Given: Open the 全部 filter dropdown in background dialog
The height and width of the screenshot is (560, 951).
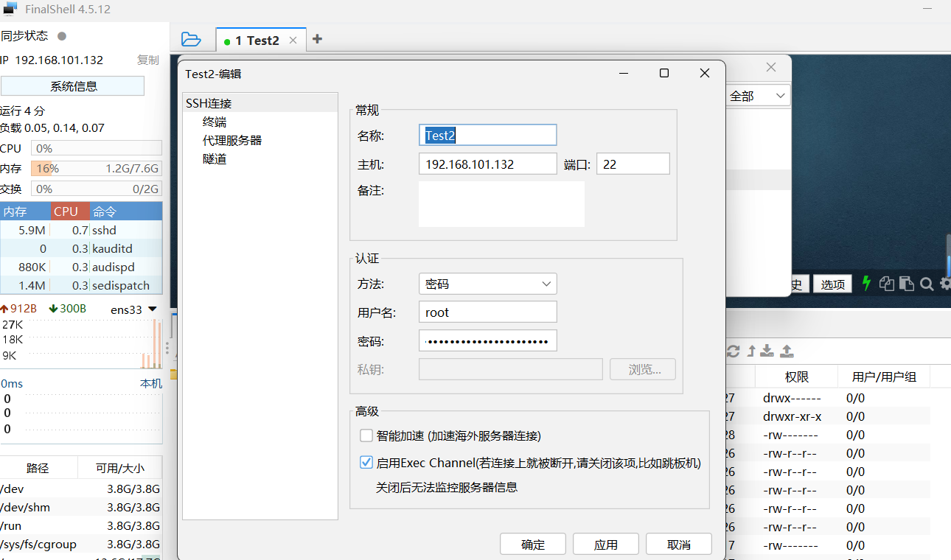Looking at the screenshot, I should pos(757,96).
